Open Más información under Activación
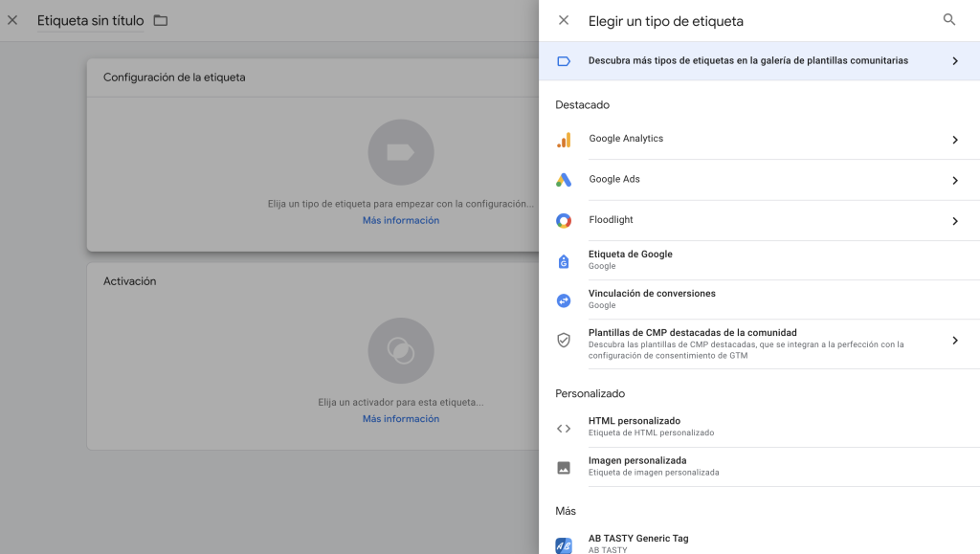 click(x=401, y=419)
